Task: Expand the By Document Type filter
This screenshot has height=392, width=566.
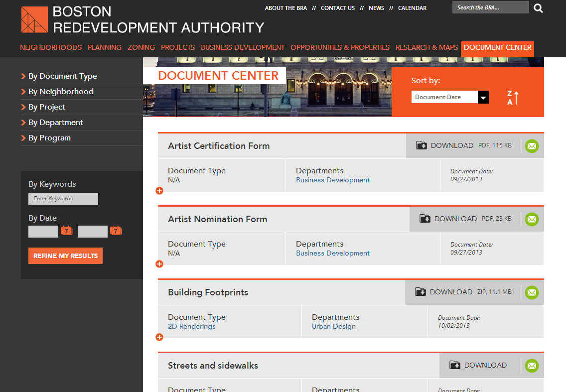Action: [62, 76]
